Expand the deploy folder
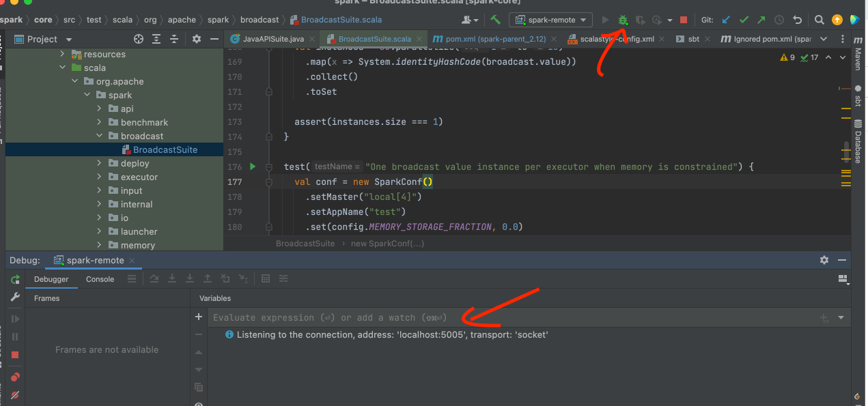The height and width of the screenshot is (406, 868). pyautogui.click(x=99, y=163)
